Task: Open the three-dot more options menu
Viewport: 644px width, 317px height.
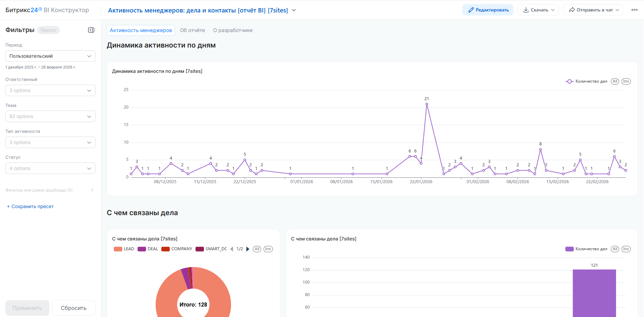Action: point(635,10)
